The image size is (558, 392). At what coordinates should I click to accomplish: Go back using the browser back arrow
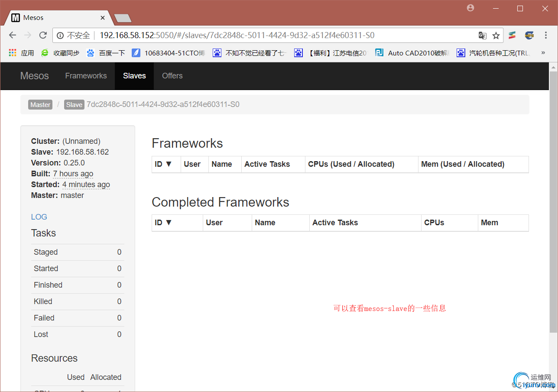click(13, 36)
